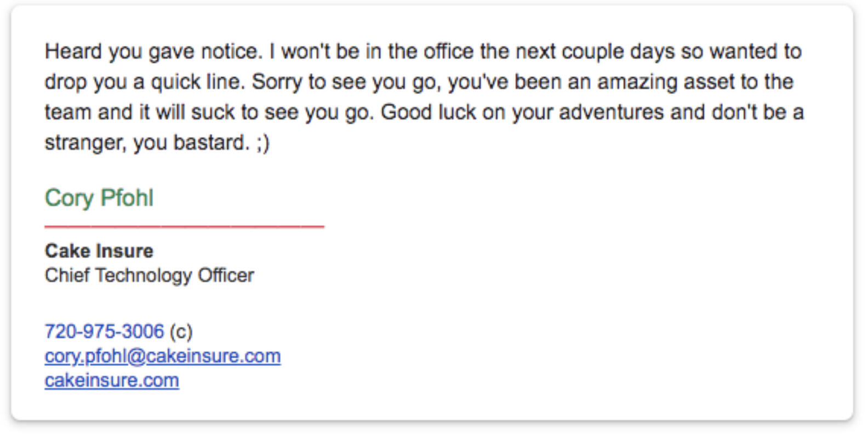
Task: Click the 720-975-3006 phone number link
Action: point(104,331)
